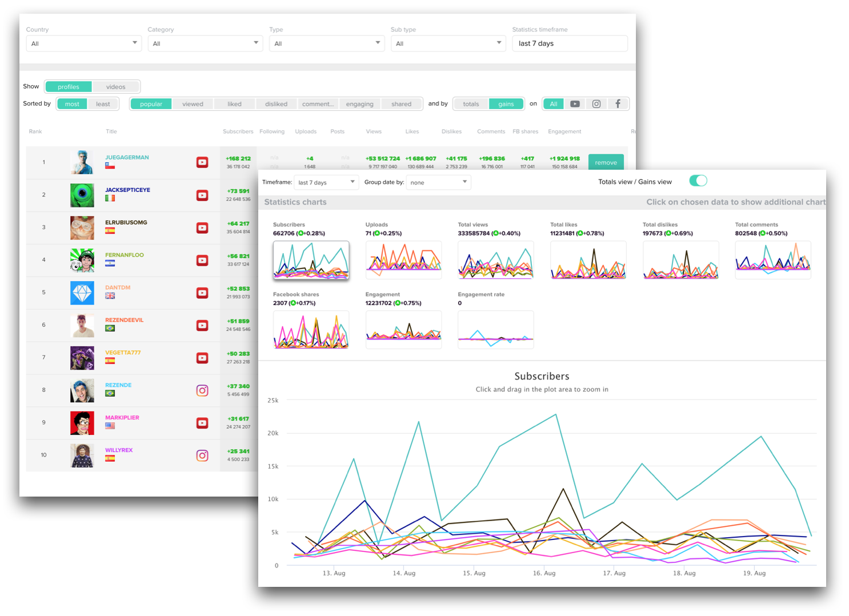Select the engaging sorting tab

point(359,104)
